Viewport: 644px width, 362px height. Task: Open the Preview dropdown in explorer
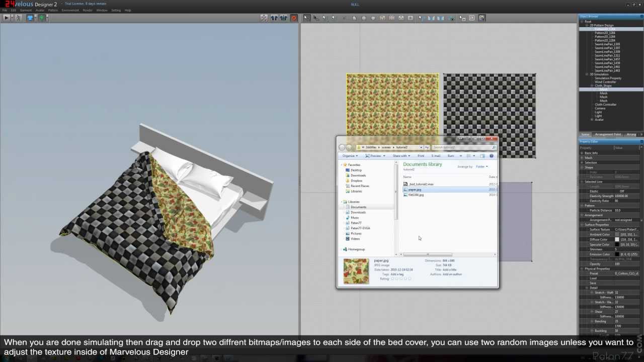[x=375, y=156]
